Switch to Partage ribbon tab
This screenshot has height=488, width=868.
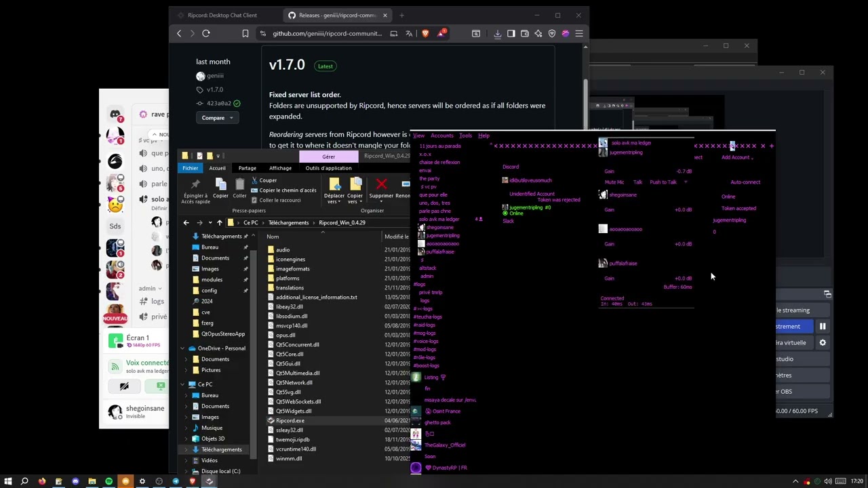pyautogui.click(x=247, y=168)
